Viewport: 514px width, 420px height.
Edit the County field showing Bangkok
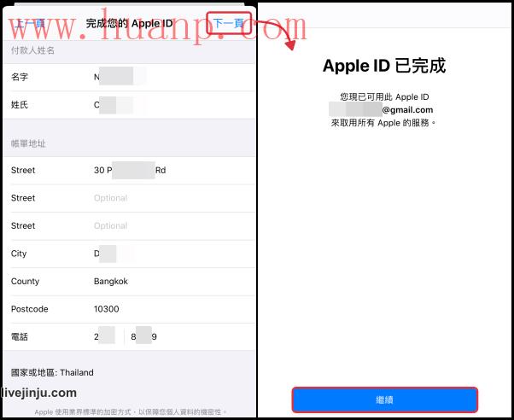(x=129, y=282)
